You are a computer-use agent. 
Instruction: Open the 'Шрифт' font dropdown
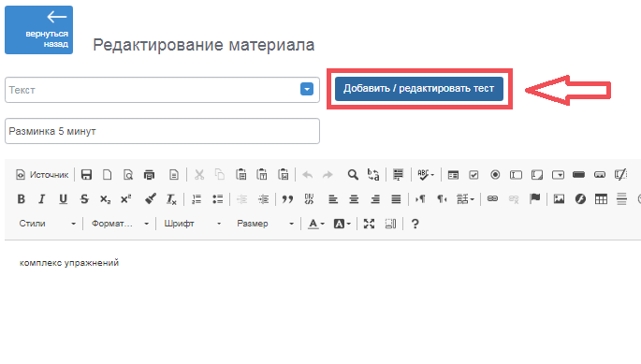pyautogui.click(x=192, y=224)
